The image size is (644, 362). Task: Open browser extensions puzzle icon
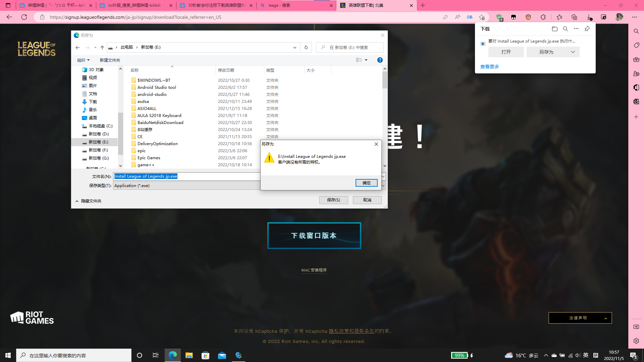[543, 17]
